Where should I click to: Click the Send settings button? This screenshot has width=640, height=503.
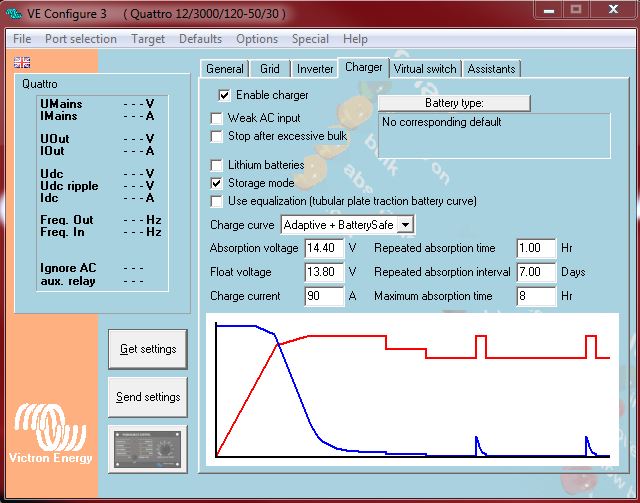point(148,397)
